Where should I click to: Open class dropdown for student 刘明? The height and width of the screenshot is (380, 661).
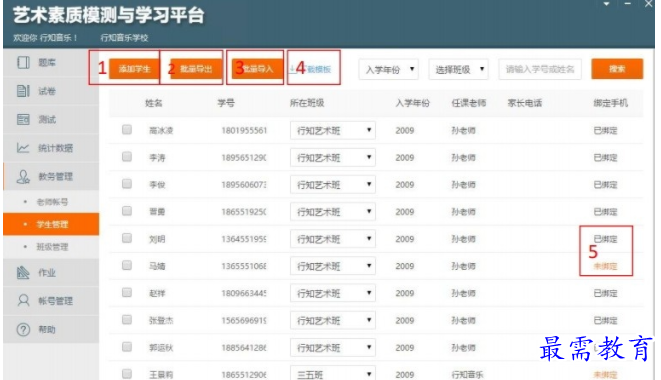tap(333, 239)
